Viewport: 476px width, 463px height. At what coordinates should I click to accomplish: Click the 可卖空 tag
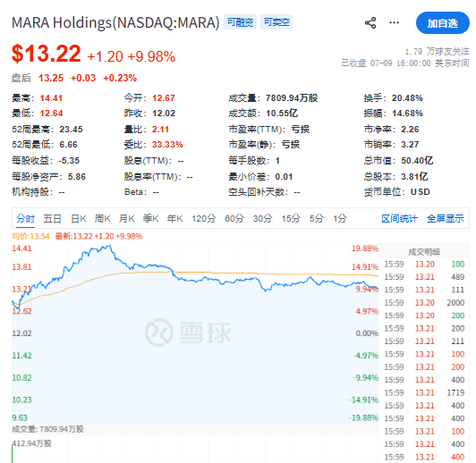click(276, 22)
